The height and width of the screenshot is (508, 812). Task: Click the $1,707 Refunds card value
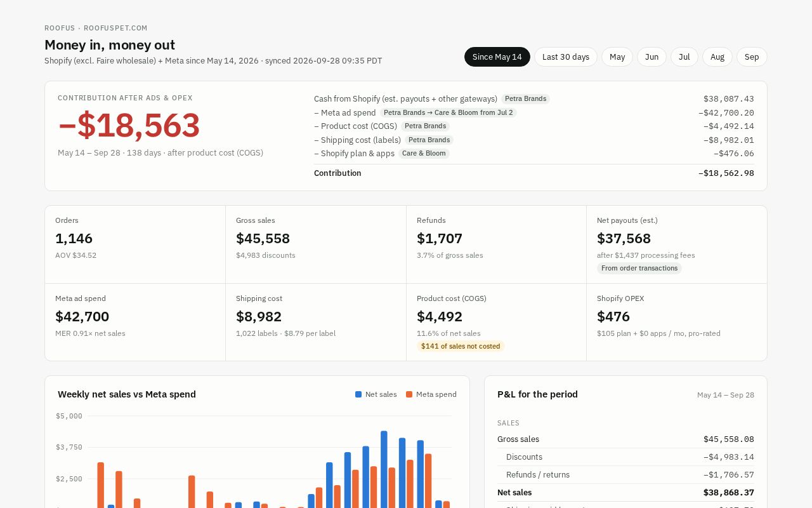click(x=440, y=239)
